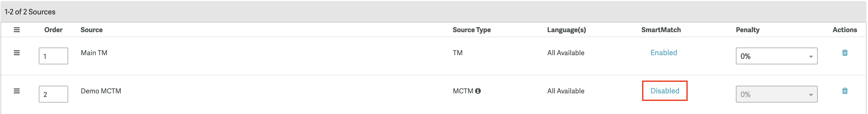Viewport: 868px width, 114px height.
Task: Click the Order column header
Action: pyautogui.click(x=53, y=30)
